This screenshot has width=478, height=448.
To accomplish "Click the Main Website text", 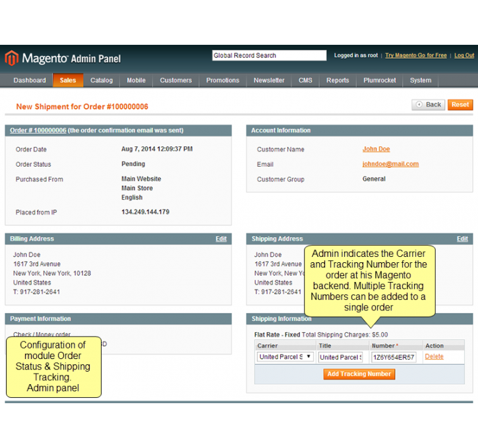I will (x=141, y=179).
